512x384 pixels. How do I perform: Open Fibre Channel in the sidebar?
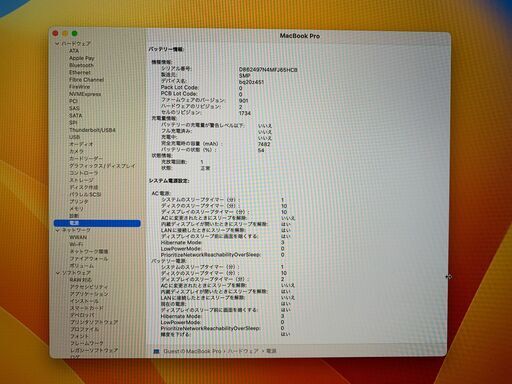[x=86, y=80]
